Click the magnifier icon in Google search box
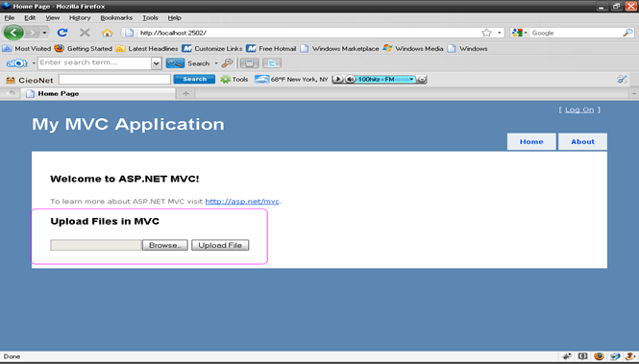The height and width of the screenshot is (364, 639). (x=627, y=33)
